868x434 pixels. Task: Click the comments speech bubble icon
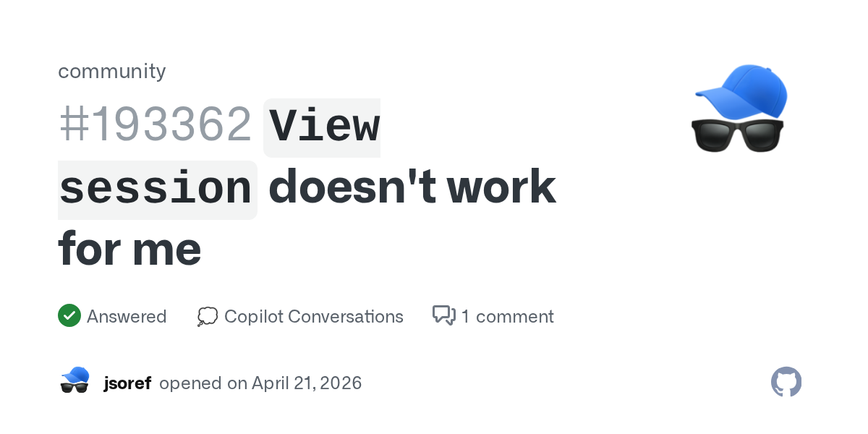443,316
